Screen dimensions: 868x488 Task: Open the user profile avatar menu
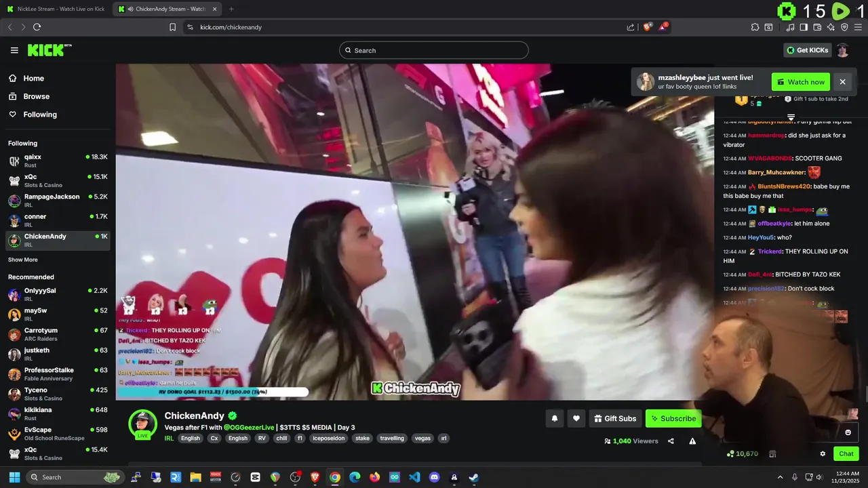pyautogui.click(x=842, y=50)
